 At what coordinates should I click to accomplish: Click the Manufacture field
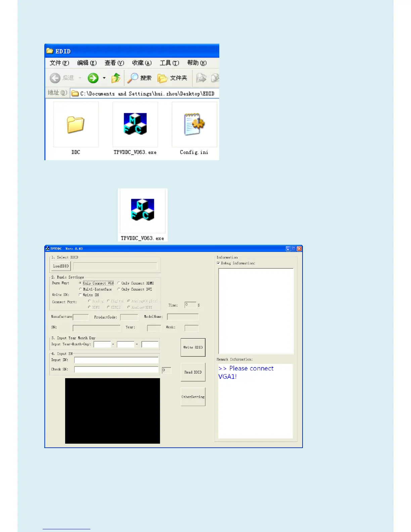81,317
